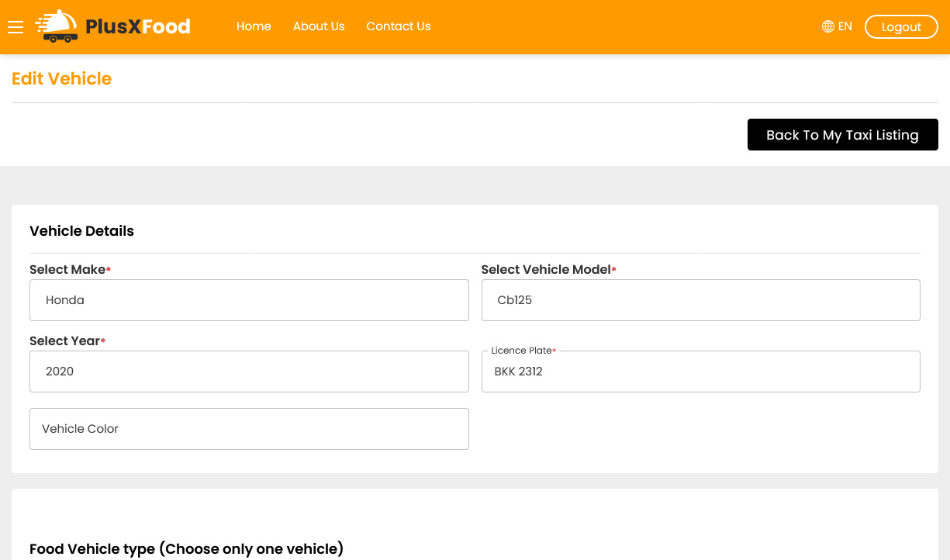This screenshot has width=950, height=560.
Task: Open the About Us page
Action: (318, 26)
